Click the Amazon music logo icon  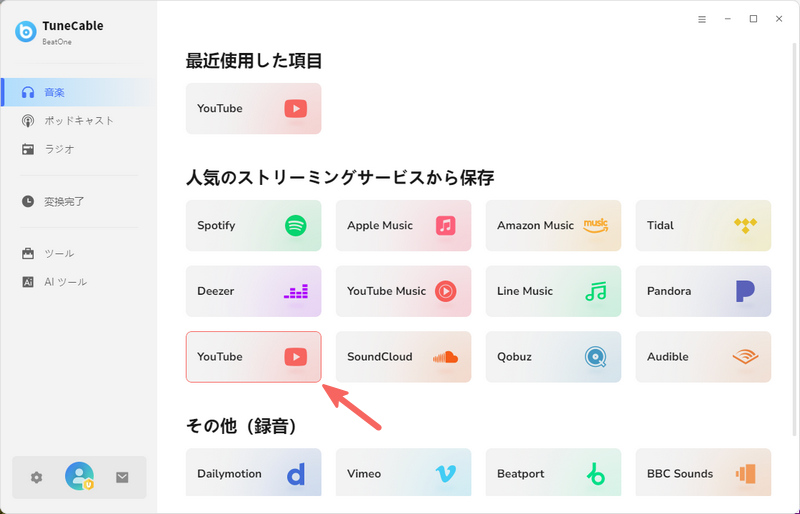pyautogui.click(x=596, y=226)
